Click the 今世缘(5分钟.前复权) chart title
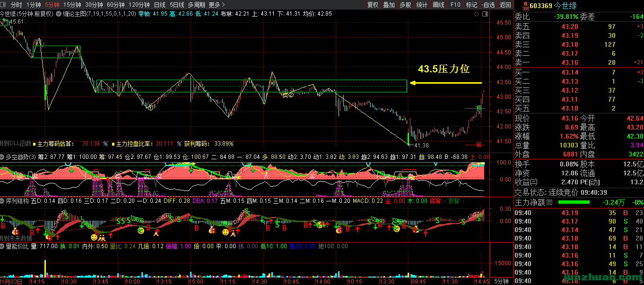This screenshot has height=285, width=644. click(27, 14)
